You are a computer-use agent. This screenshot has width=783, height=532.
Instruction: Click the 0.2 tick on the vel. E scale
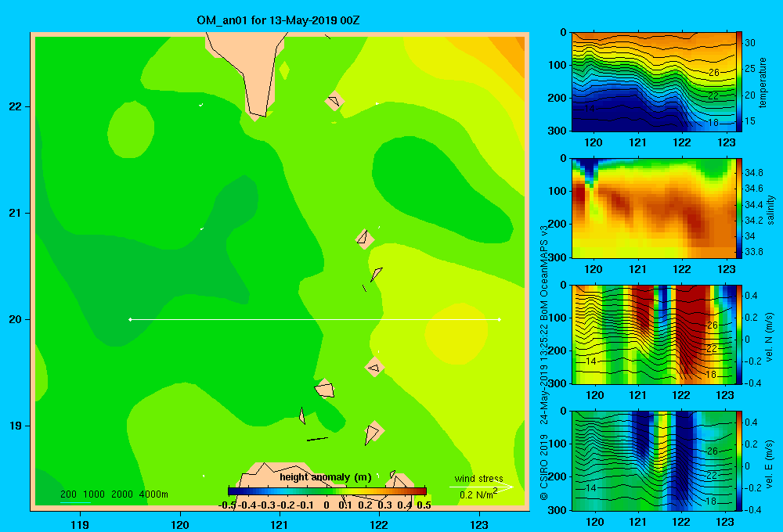tap(752, 444)
